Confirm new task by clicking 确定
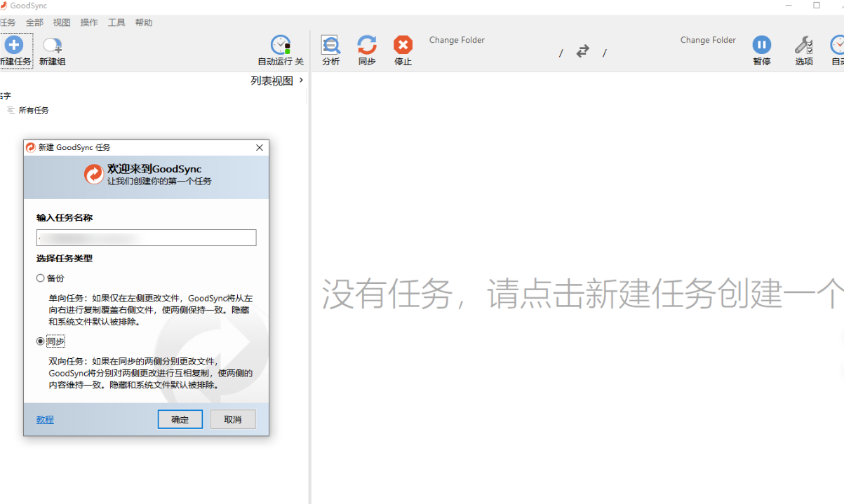844x504 pixels. pyautogui.click(x=180, y=419)
